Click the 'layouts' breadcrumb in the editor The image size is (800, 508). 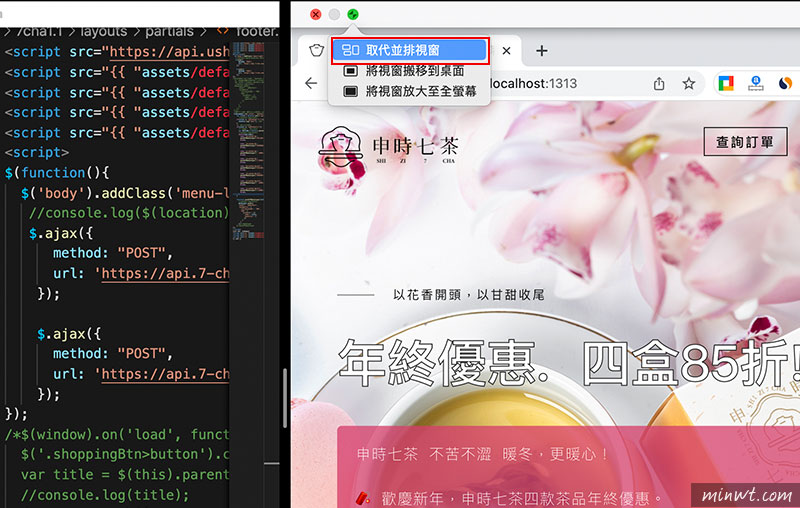(104, 32)
